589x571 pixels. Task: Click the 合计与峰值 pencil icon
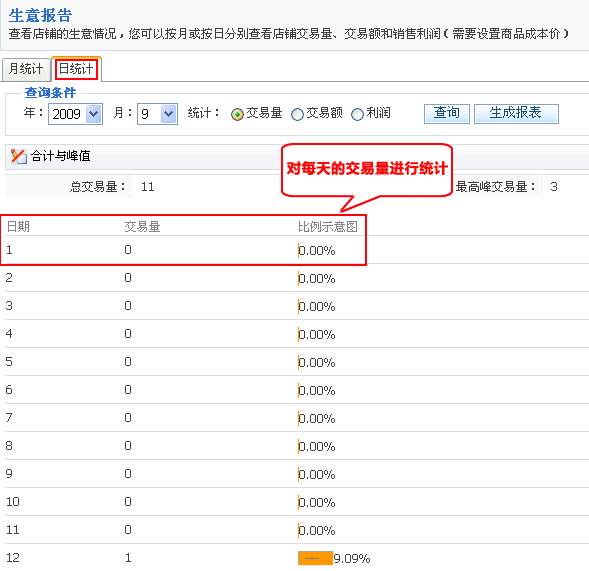(x=18, y=156)
